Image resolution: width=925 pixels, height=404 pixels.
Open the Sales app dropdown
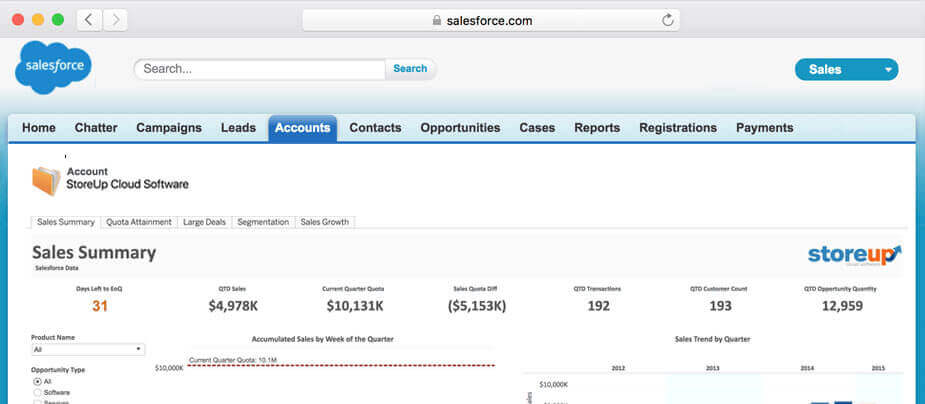point(847,70)
